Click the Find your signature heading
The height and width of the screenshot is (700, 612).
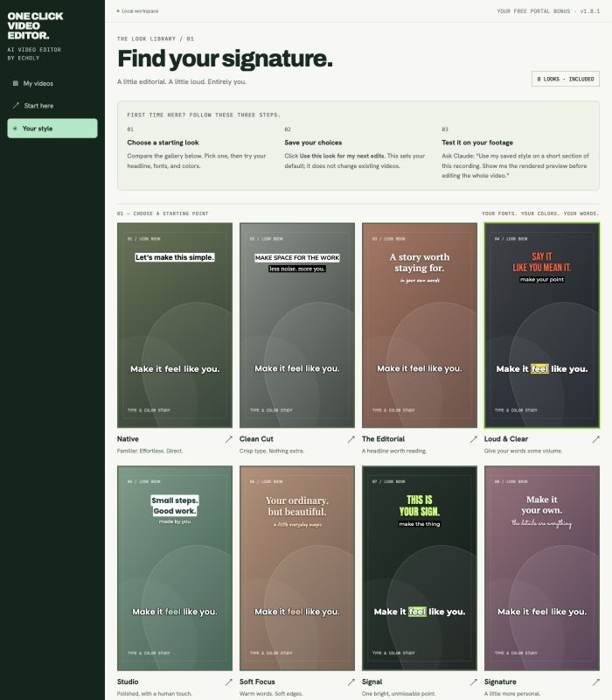pyautogui.click(x=225, y=59)
